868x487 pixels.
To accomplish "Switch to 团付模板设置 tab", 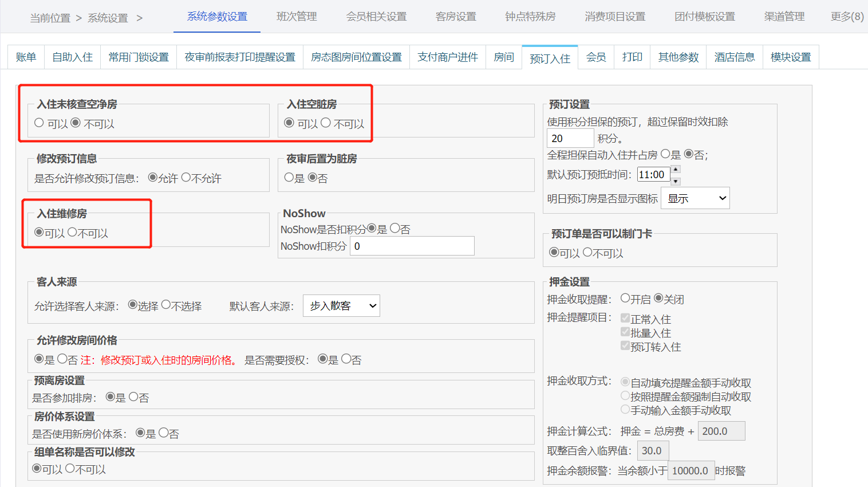I will pos(705,17).
